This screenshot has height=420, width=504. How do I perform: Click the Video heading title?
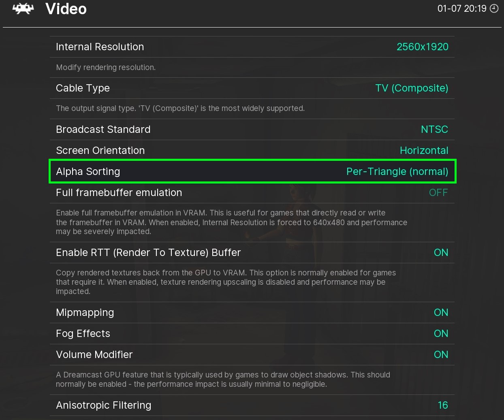tap(66, 9)
